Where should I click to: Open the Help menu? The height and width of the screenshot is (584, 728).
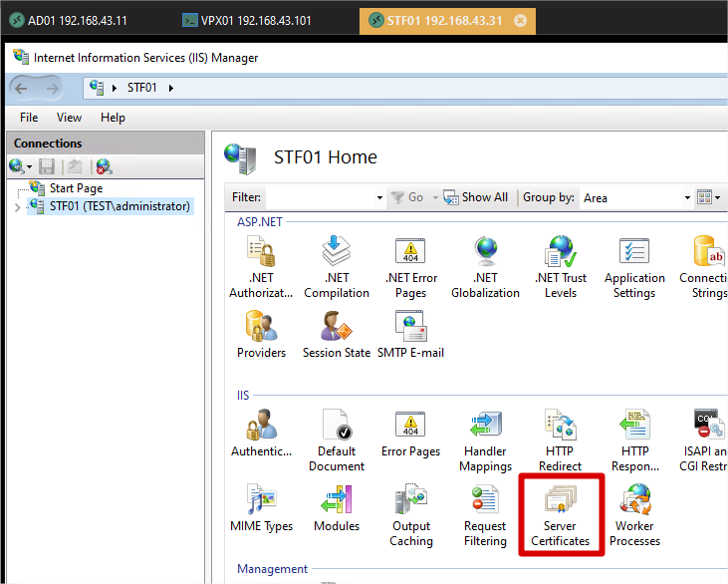(x=113, y=118)
